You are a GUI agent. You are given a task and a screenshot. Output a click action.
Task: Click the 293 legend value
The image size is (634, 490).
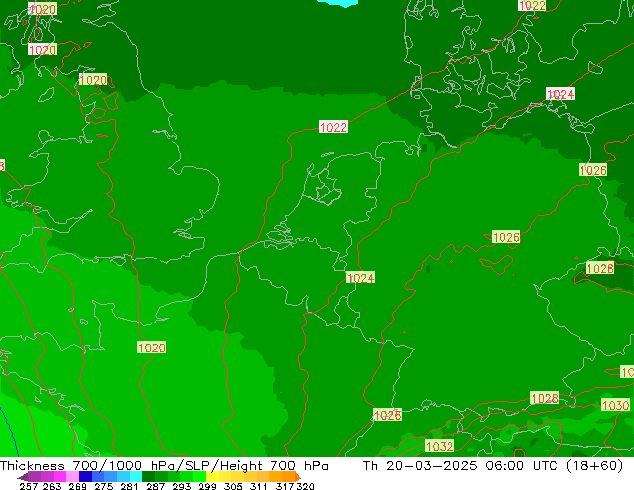coord(181,486)
